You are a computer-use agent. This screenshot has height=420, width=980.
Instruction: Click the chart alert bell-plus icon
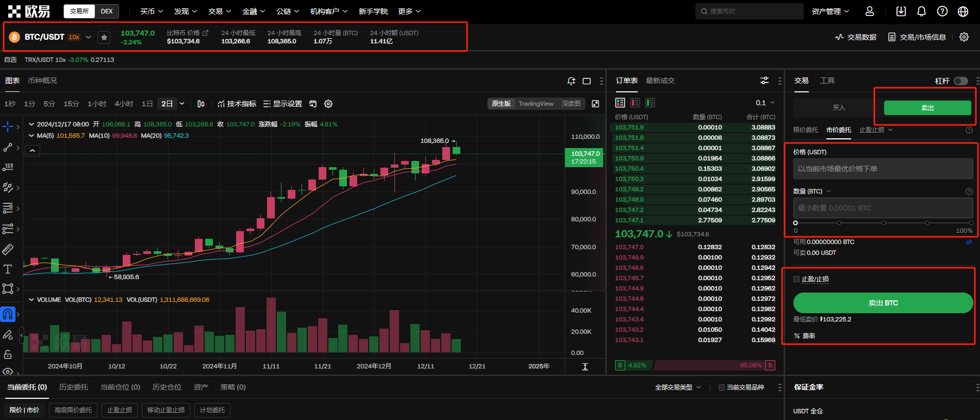571,81
